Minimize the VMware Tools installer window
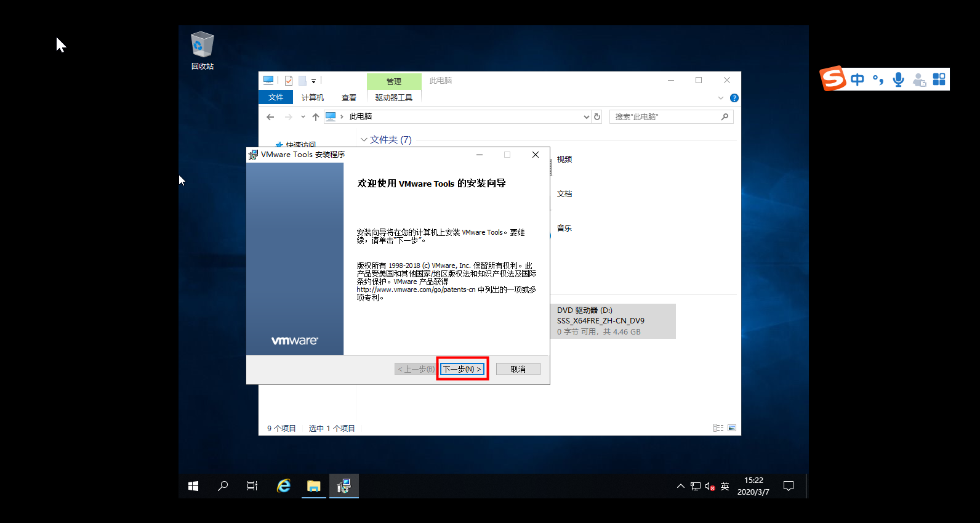Viewport: 980px width, 523px height. pyautogui.click(x=480, y=155)
